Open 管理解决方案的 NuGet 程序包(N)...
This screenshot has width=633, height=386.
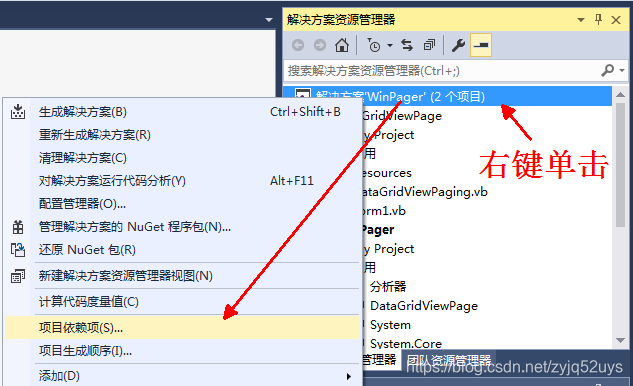pos(182,227)
